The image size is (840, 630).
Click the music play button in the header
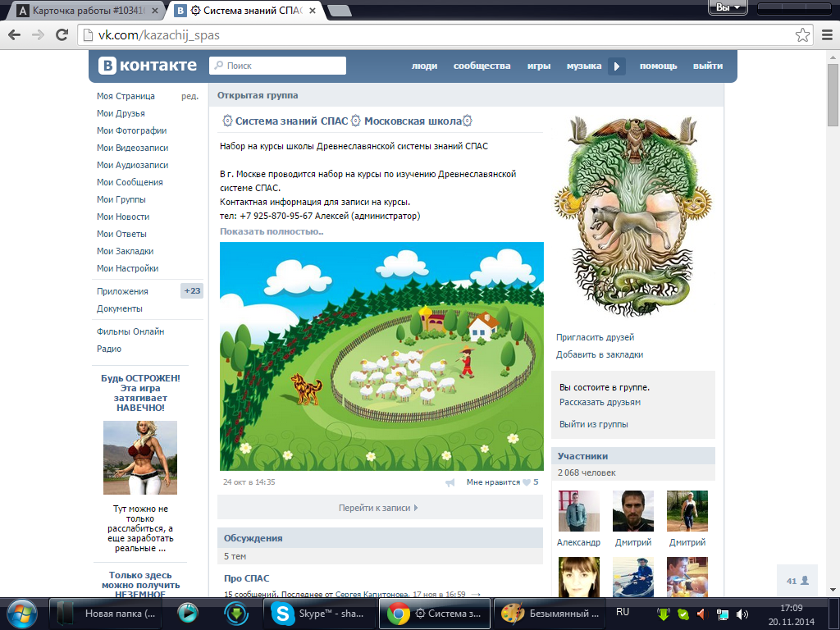617,66
